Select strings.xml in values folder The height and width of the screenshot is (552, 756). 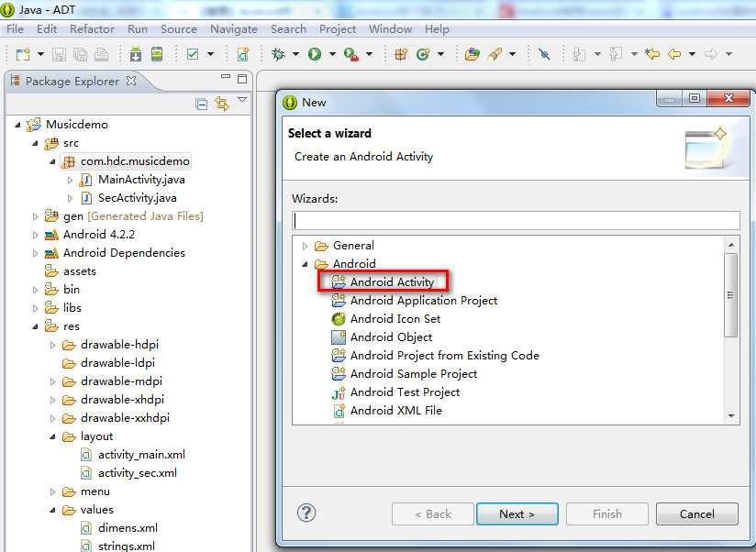click(117, 546)
